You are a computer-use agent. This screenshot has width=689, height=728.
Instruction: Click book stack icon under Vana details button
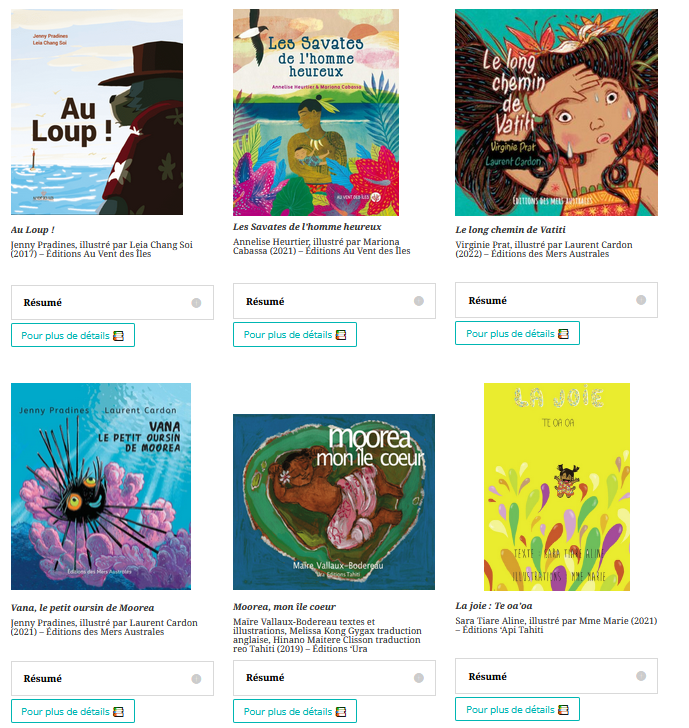[x=118, y=712]
